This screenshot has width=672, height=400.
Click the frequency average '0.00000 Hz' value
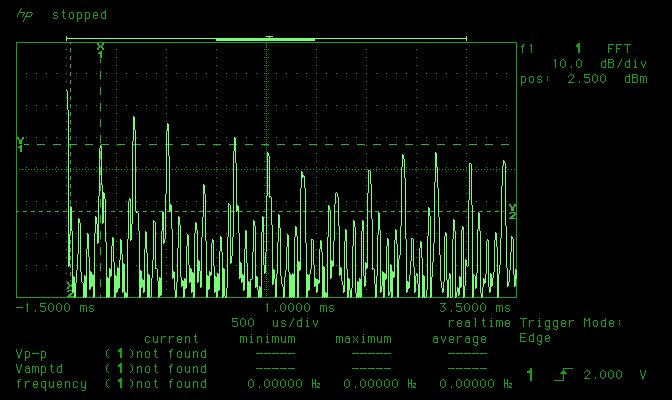476,384
